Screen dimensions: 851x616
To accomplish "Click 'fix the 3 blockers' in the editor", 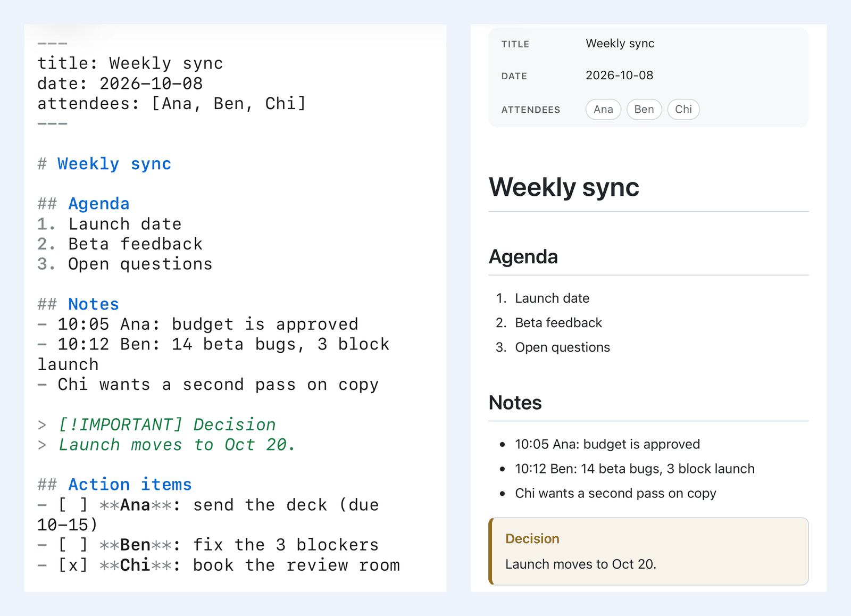I will click(286, 545).
